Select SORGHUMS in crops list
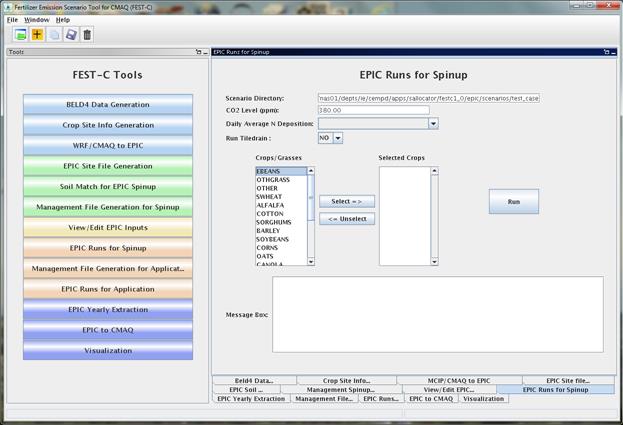 click(x=281, y=222)
